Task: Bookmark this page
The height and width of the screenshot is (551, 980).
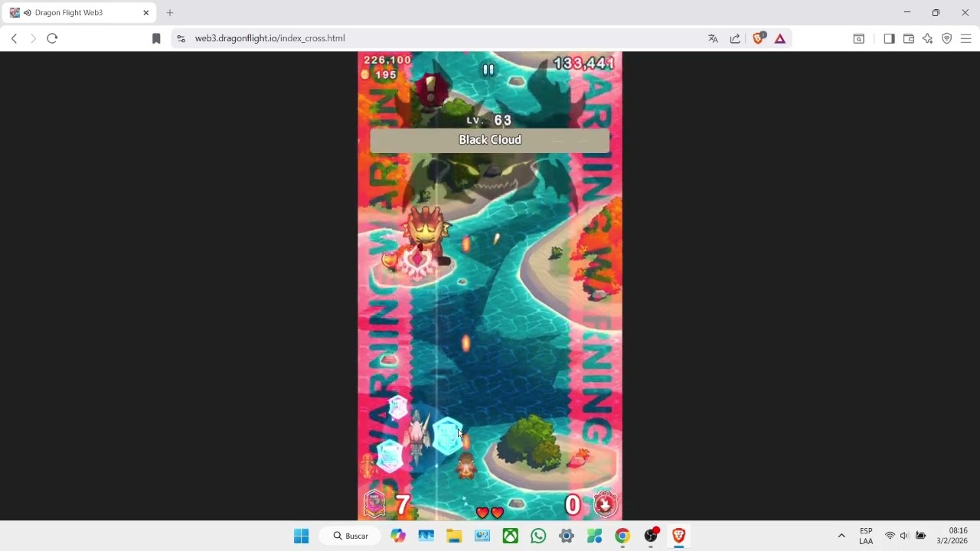Action: [156, 38]
